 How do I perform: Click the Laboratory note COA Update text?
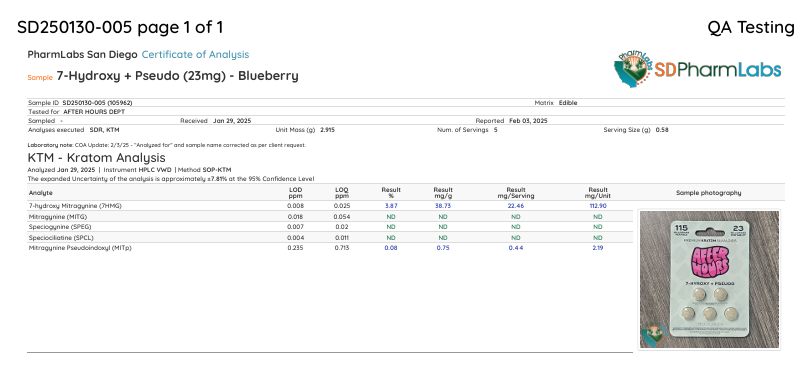click(x=167, y=145)
